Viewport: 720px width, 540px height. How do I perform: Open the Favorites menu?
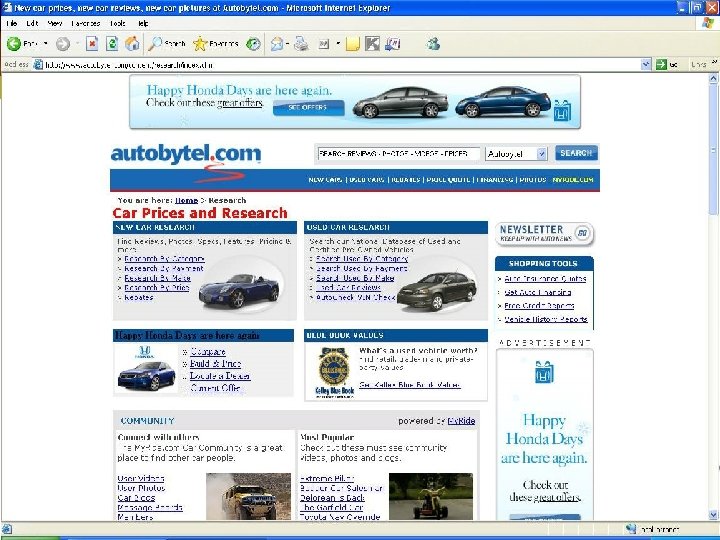[x=85, y=23]
